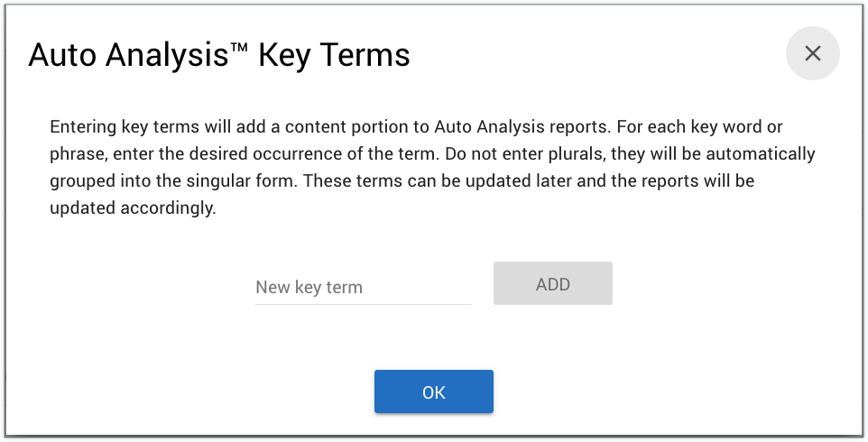Click the Auto Analysis Key Terms title
The height and width of the screenshot is (442, 868).
pos(219,56)
